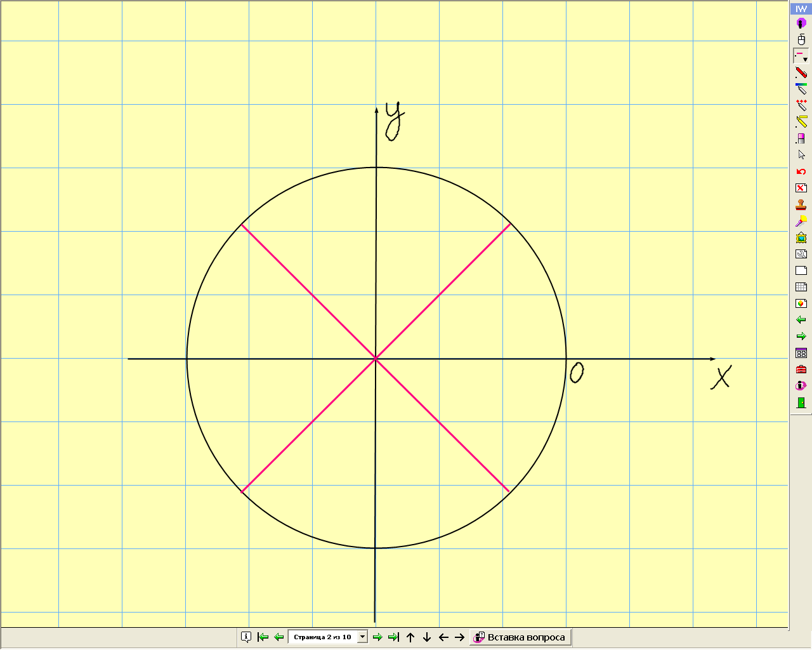Open the red toolbox icon
This screenshot has width=812, height=650.
point(801,369)
